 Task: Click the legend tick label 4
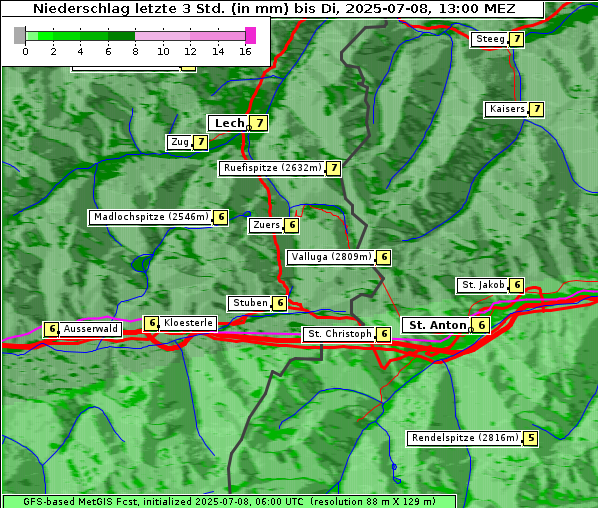[80, 51]
